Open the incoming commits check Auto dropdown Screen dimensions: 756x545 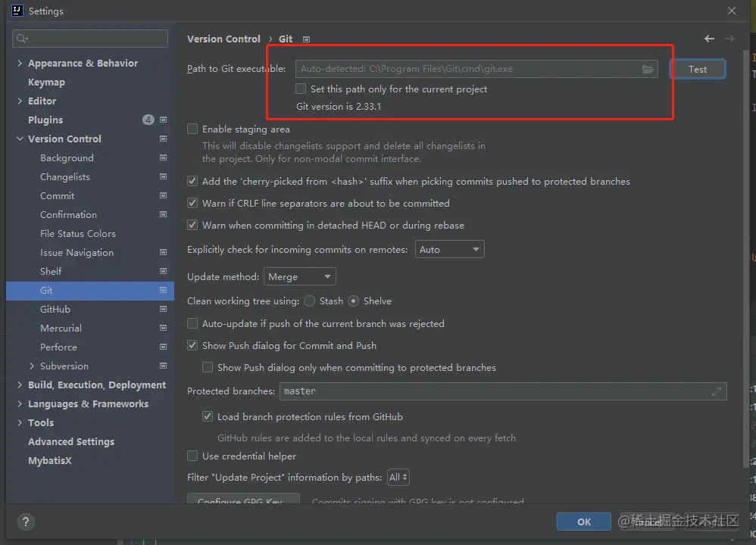449,250
